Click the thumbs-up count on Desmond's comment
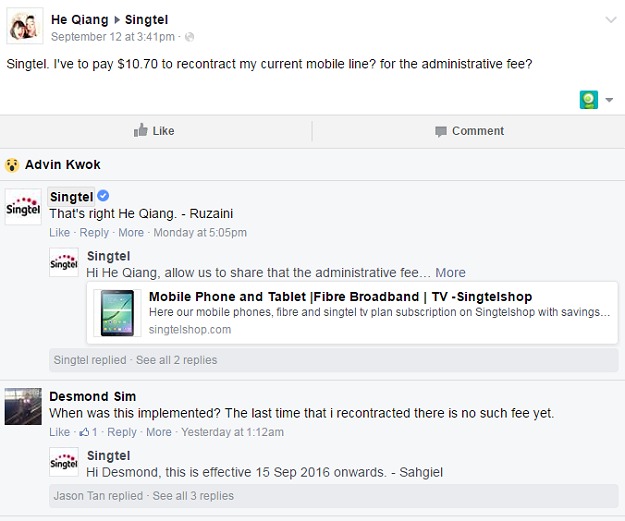 tap(88, 432)
